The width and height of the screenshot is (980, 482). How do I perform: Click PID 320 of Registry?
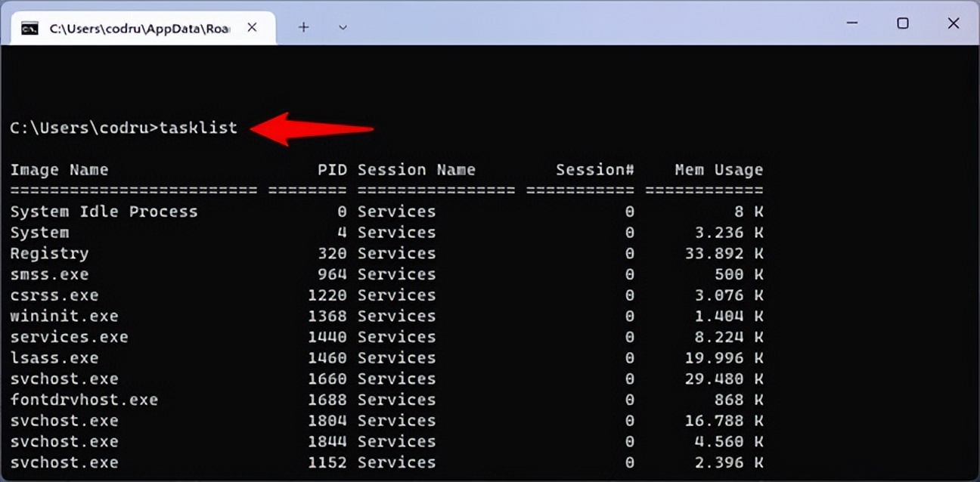coord(332,253)
